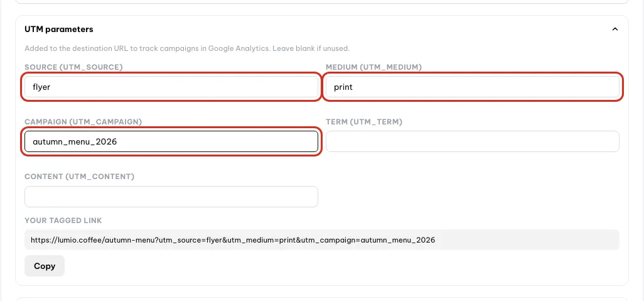Focus the Source field containing flyer
The height and width of the screenshot is (301, 644).
click(x=171, y=87)
